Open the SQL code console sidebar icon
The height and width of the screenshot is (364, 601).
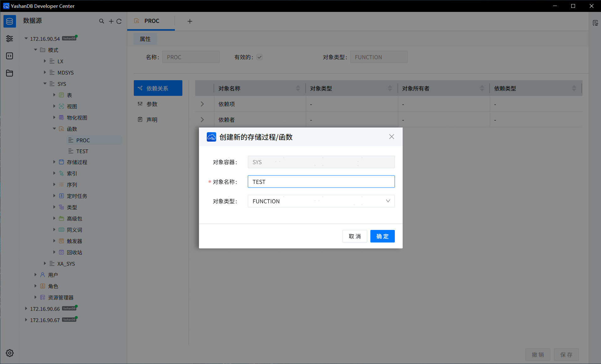(x=10, y=56)
